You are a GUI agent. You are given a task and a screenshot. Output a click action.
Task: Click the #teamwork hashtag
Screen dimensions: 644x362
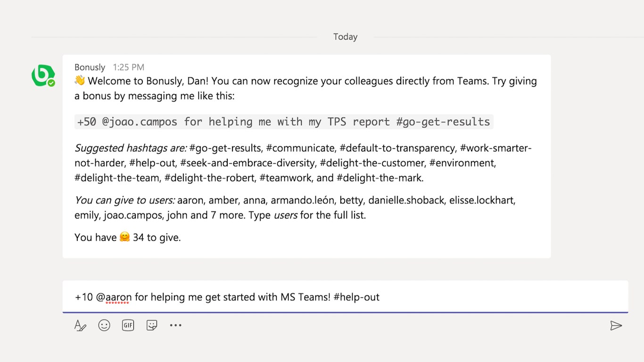click(285, 178)
